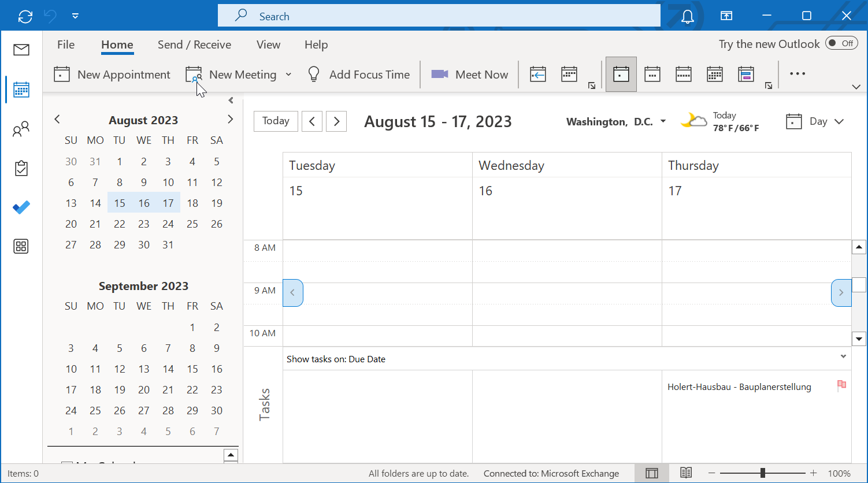868x483 pixels.
Task: Go to previous month in date navigator
Action: coord(57,119)
